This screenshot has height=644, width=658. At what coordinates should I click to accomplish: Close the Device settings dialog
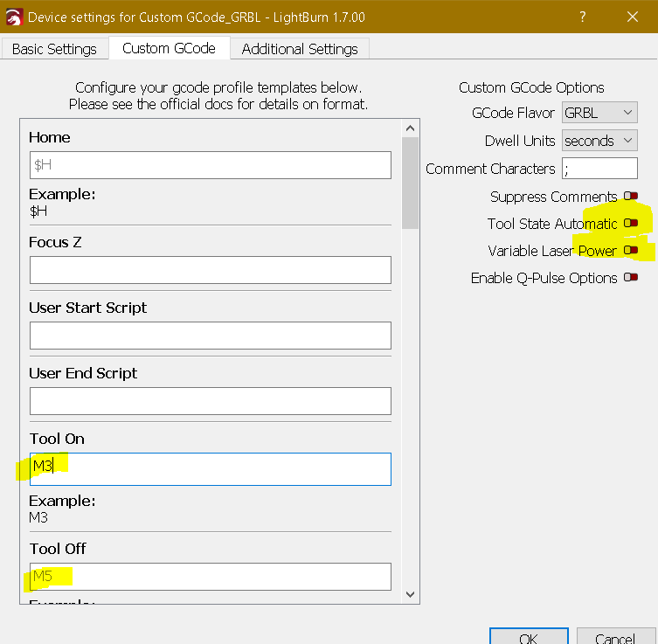pyautogui.click(x=634, y=17)
